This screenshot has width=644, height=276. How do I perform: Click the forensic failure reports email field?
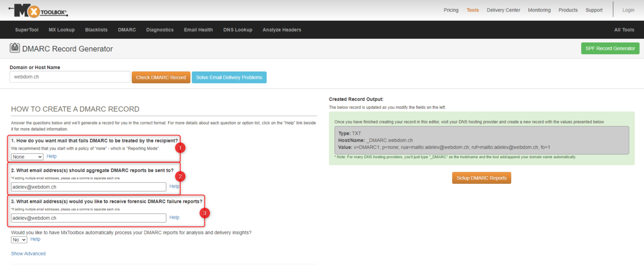pos(89,218)
